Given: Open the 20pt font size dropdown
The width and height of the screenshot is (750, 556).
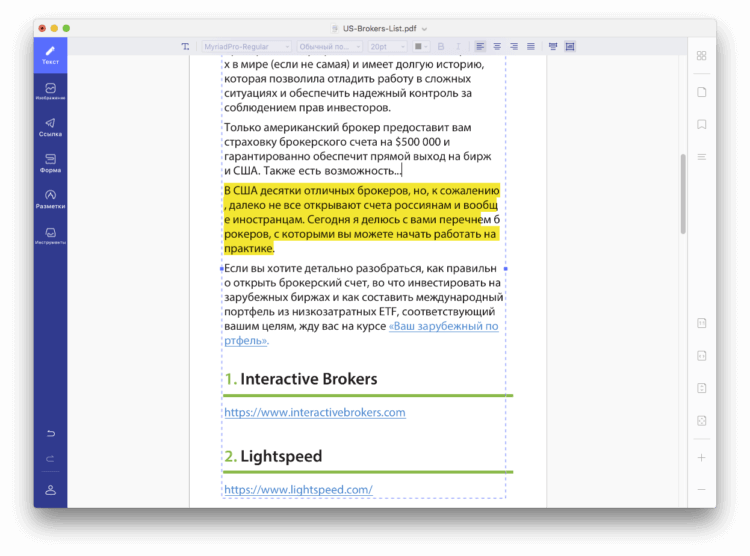Looking at the screenshot, I should tap(387, 46).
